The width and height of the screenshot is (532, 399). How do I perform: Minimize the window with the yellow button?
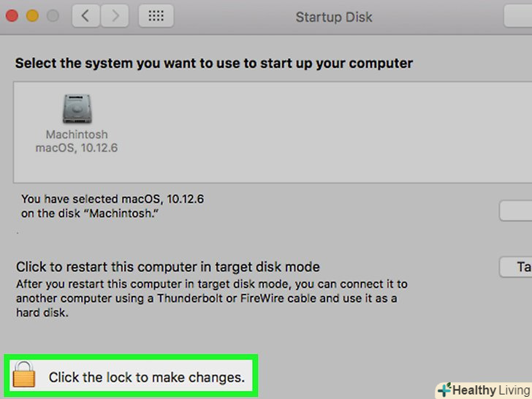point(33,15)
